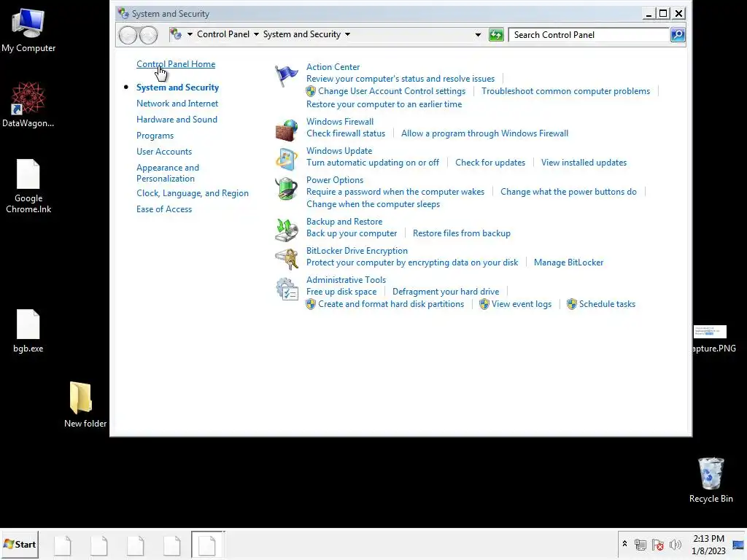
Task: Open Ease of Access category
Action: pos(164,209)
